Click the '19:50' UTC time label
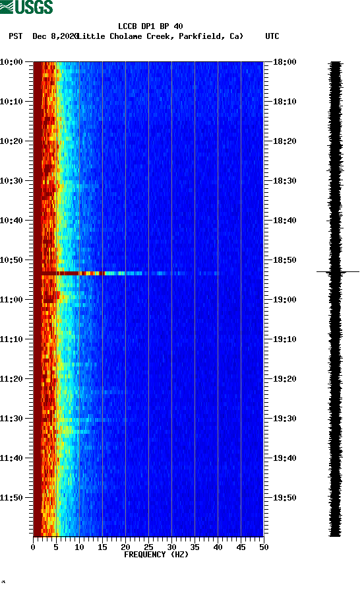The width and height of the screenshot is (364, 589). point(285,498)
